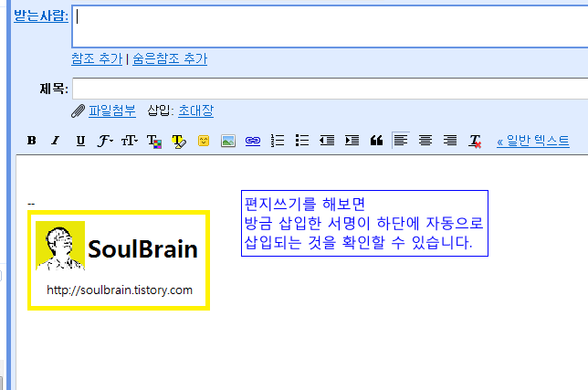Align text to the right
This screenshot has width=588, height=390.
coord(450,141)
